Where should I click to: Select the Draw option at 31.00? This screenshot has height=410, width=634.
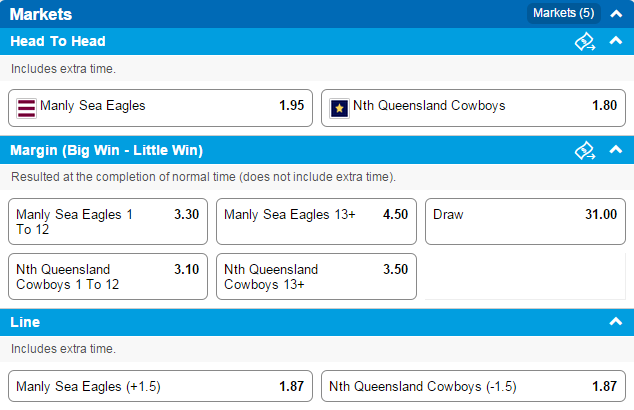point(525,222)
